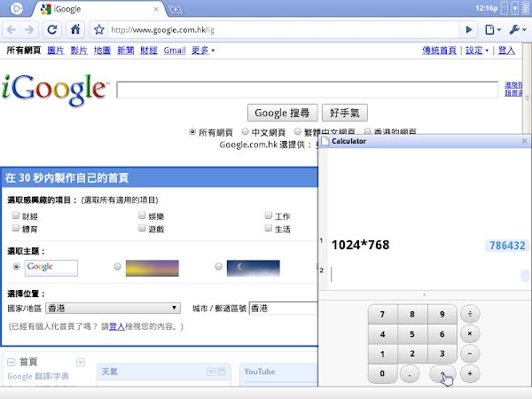Tap the multiply key on calculator
The image size is (532, 399).
point(470,333)
